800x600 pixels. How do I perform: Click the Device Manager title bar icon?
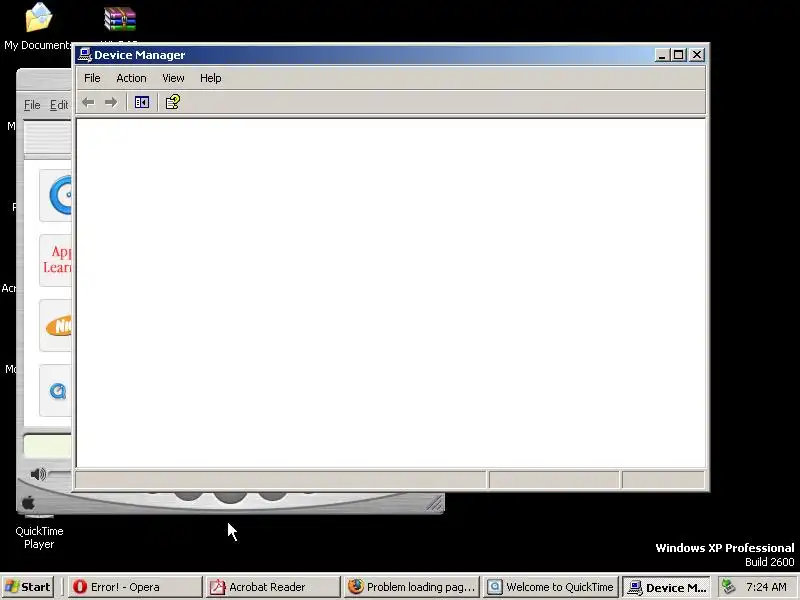85,55
